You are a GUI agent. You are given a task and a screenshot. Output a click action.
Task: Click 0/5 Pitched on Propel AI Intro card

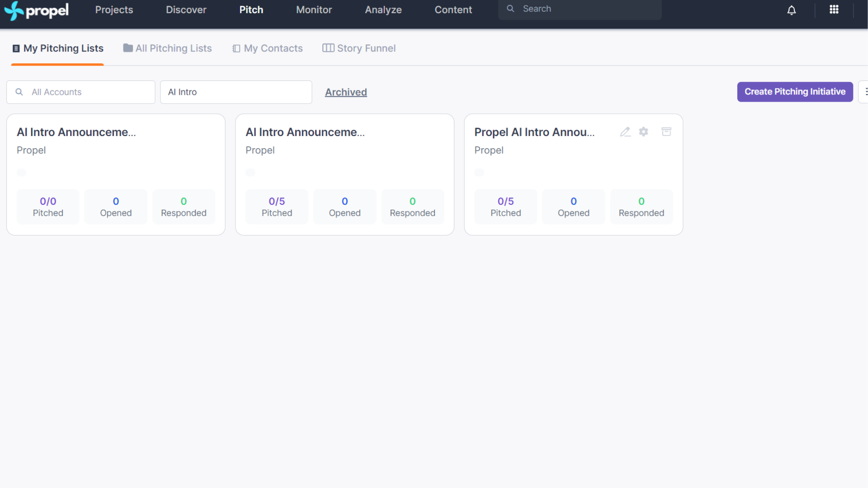[505, 207]
